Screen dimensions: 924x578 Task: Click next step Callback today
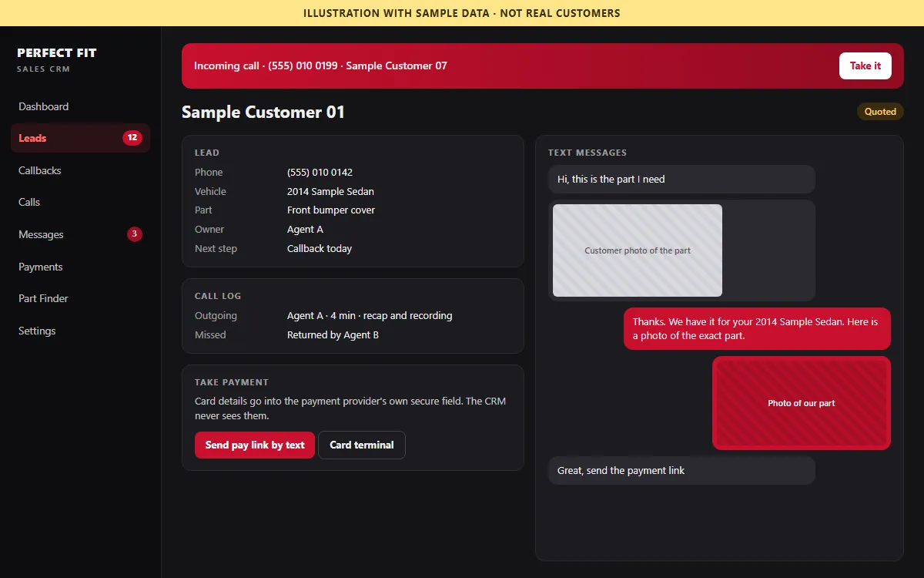[x=320, y=248]
